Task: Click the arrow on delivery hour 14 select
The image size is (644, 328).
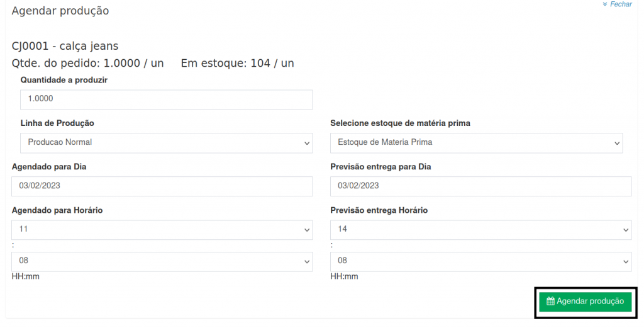Action: click(x=626, y=230)
